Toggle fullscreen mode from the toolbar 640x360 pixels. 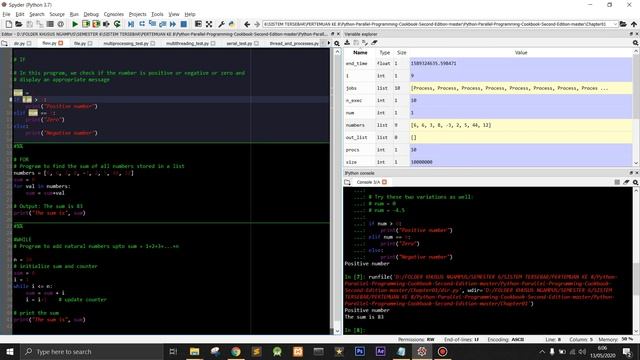pyautogui.click(x=209, y=24)
